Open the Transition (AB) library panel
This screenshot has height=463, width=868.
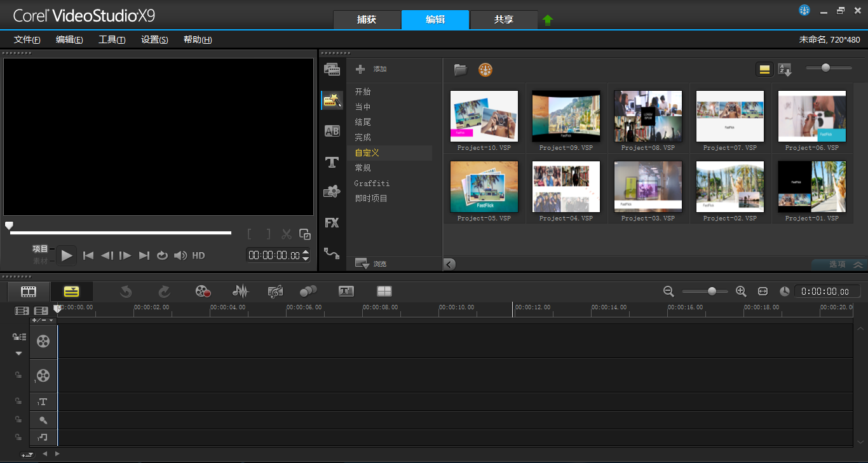click(x=332, y=131)
